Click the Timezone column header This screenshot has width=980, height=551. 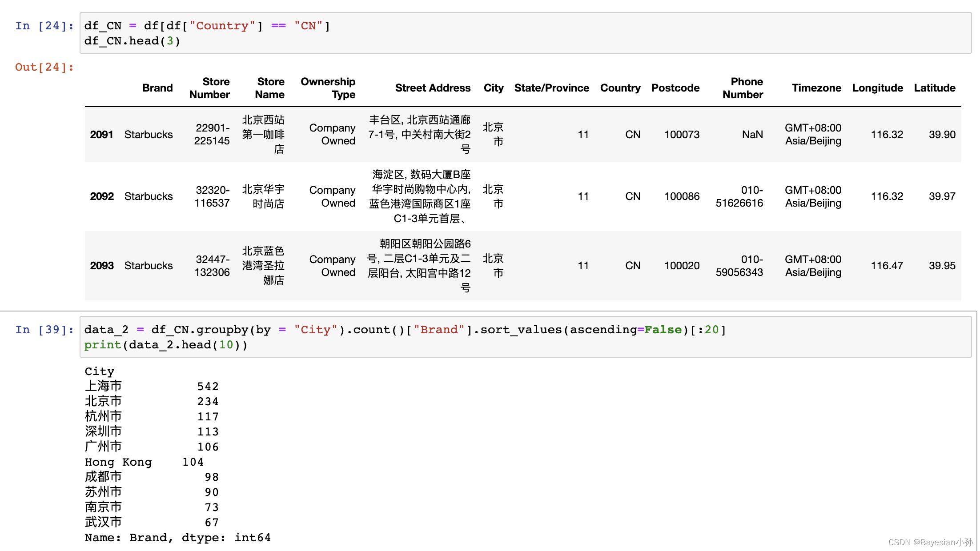(816, 88)
